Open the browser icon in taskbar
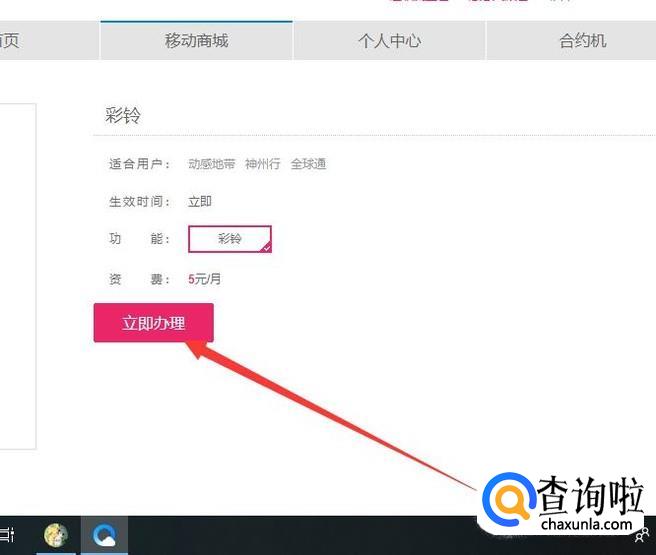Screen dimensions: 656x555 point(104,535)
